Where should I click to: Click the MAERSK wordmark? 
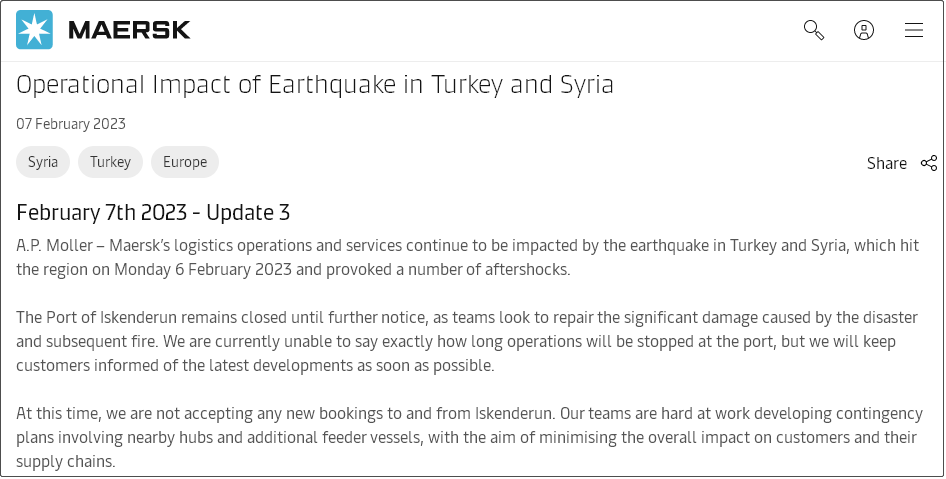(x=129, y=30)
